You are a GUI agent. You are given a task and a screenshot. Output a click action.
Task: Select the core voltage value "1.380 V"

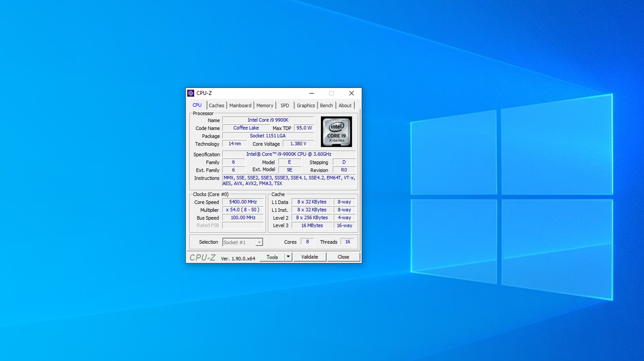click(298, 144)
